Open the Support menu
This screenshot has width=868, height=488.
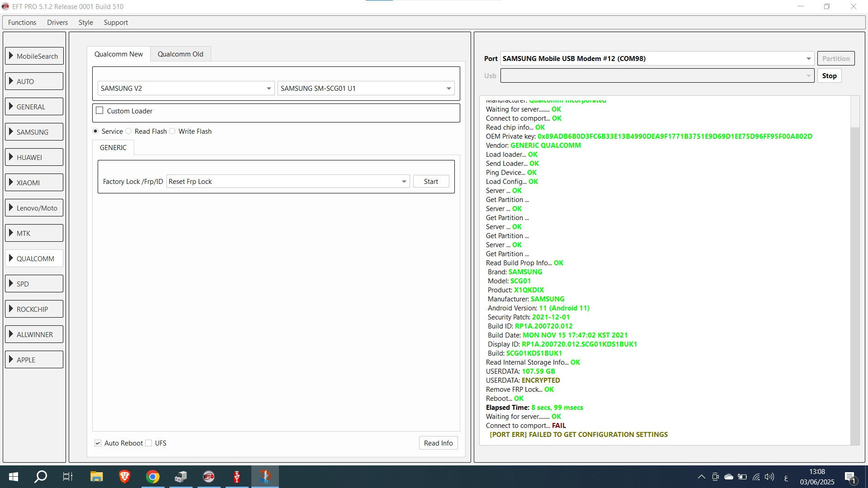click(116, 23)
